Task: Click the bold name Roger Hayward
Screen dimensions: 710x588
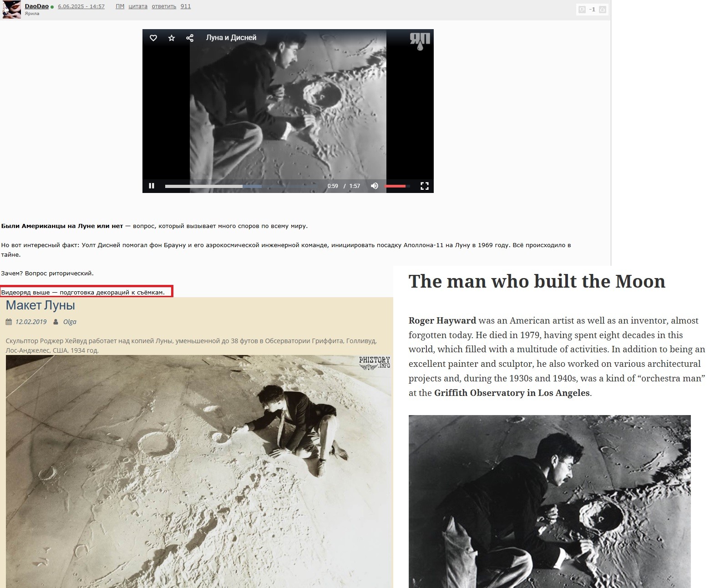Action: pos(442,320)
